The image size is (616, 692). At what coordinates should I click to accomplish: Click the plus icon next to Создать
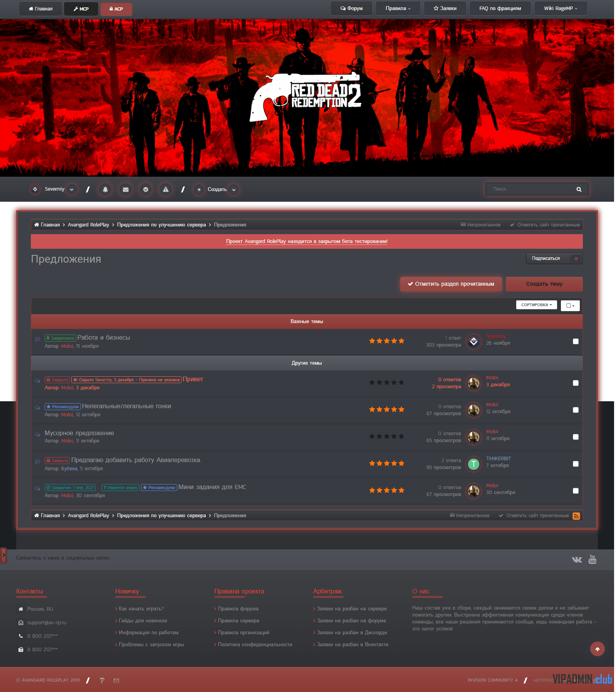click(x=199, y=189)
